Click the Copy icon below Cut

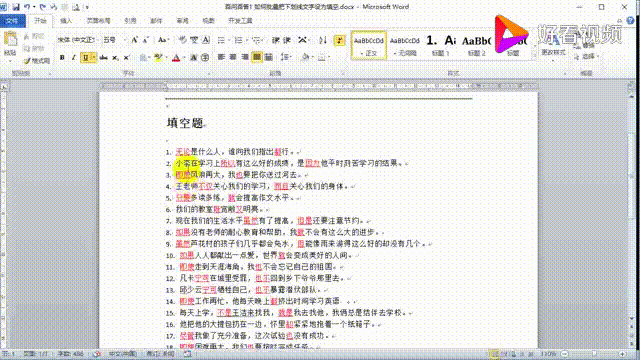coord(27,49)
